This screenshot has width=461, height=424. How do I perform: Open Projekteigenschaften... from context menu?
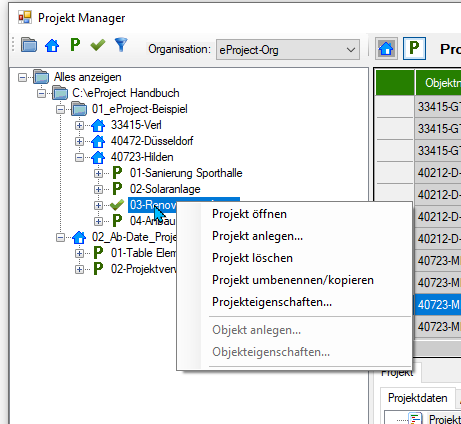click(294, 302)
